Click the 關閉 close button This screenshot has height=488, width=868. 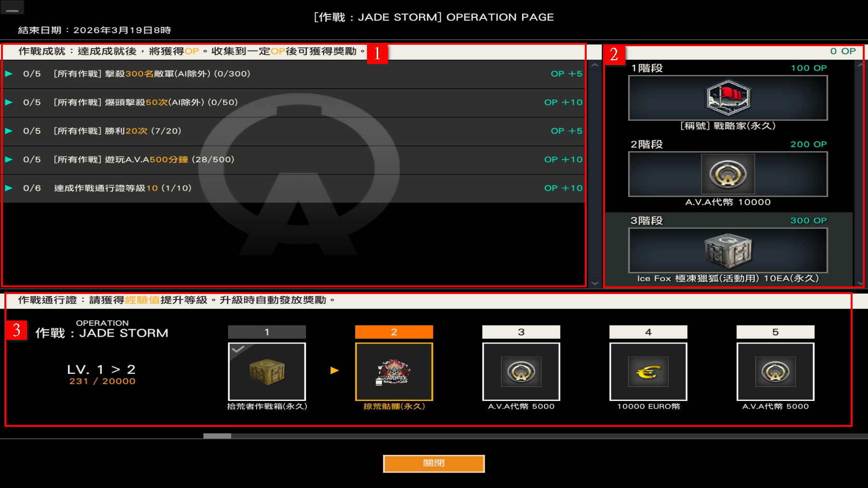(434, 463)
